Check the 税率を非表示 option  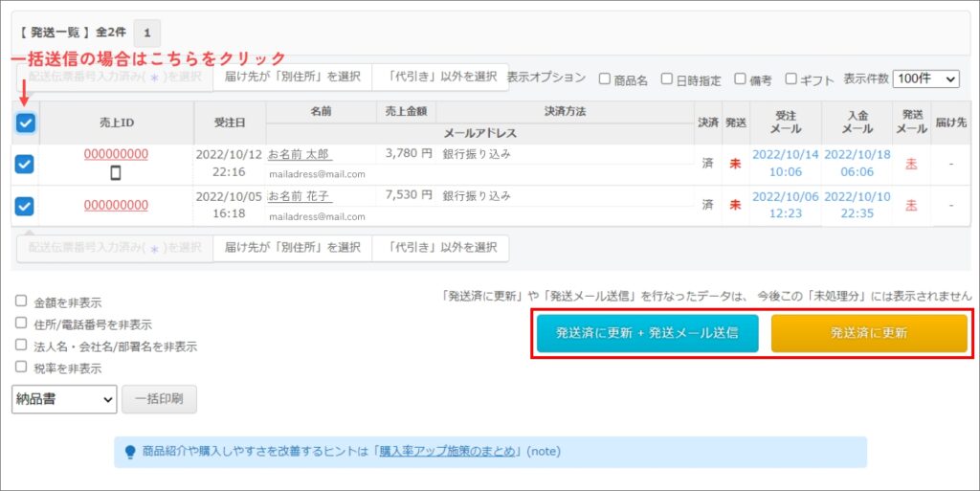(21, 367)
